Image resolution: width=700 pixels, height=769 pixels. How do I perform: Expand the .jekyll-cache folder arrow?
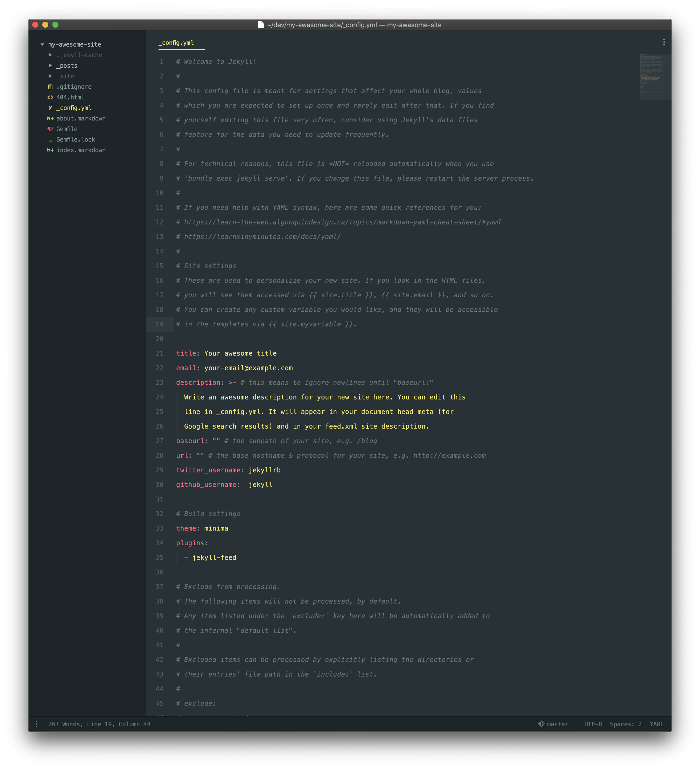(x=50, y=55)
